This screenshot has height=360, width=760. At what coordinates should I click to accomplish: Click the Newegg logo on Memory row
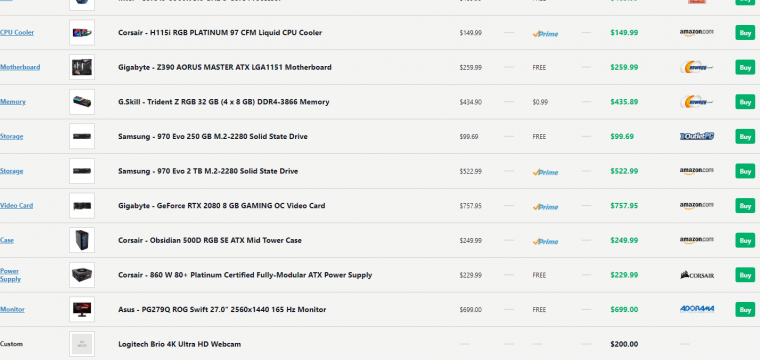697,102
